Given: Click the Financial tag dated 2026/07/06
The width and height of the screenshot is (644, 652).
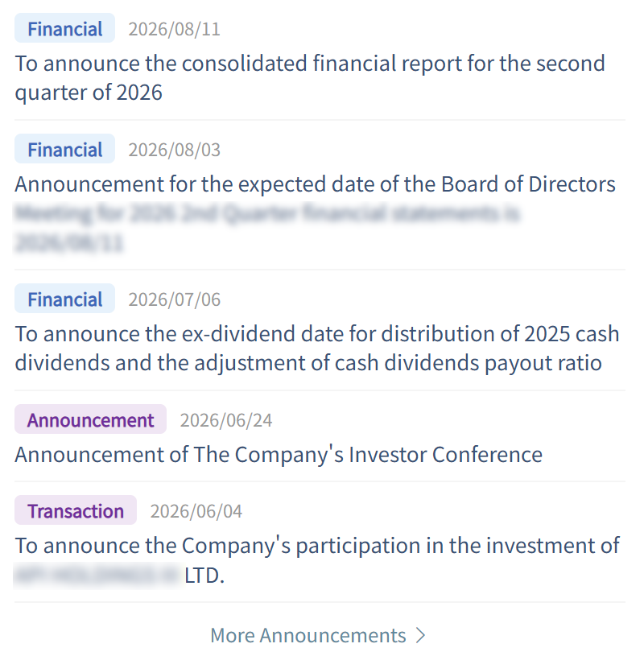Looking at the screenshot, I should click(65, 299).
